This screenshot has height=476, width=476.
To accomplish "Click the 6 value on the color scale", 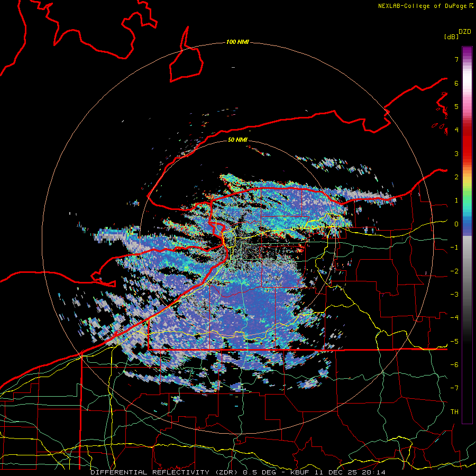I will [x=456, y=83].
